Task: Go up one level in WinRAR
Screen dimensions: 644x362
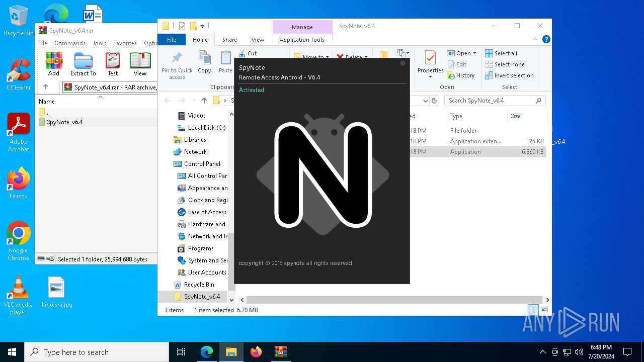Action: (46, 87)
